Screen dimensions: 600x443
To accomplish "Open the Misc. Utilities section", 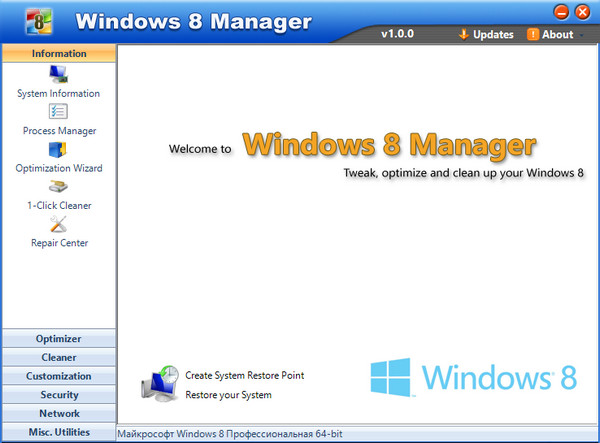I will tap(59, 432).
